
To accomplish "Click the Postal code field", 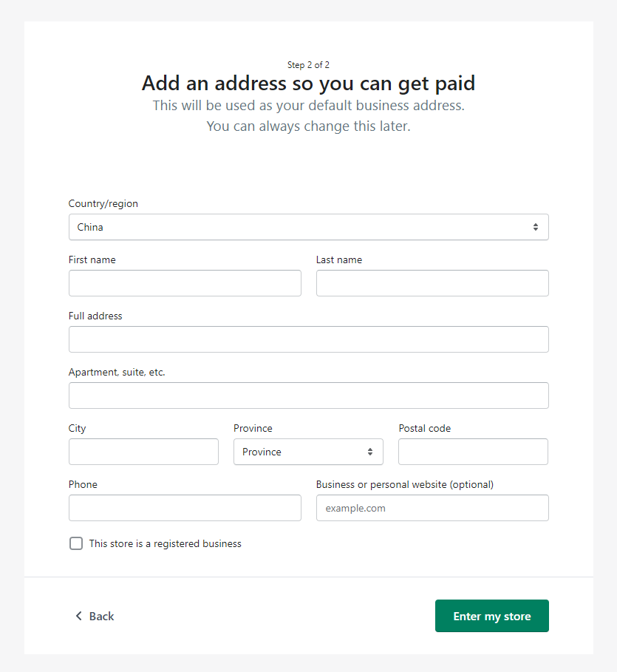I will (x=473, y=452).
